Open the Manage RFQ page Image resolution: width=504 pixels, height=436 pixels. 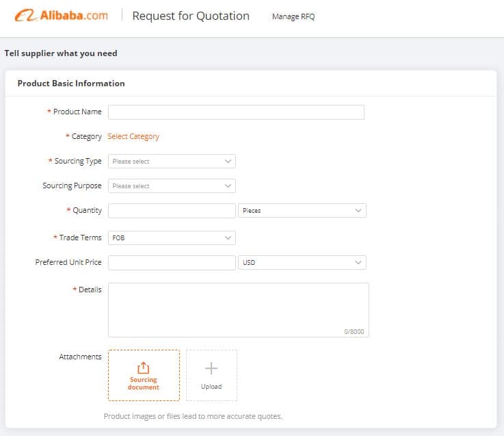[293, 16]
